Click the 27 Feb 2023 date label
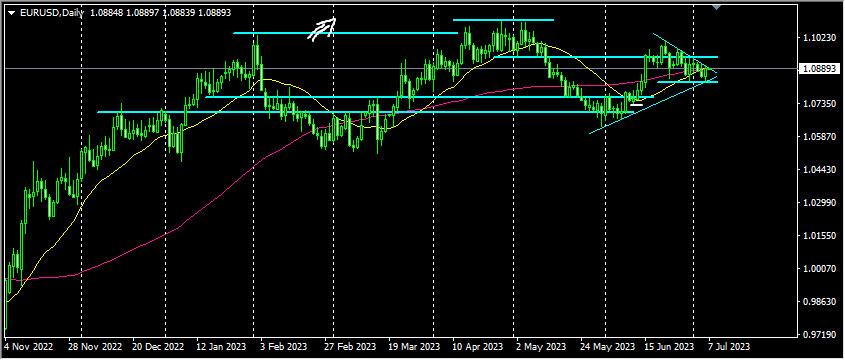The height and width of the screenshot is (360, 845). (x=350, y=345)
